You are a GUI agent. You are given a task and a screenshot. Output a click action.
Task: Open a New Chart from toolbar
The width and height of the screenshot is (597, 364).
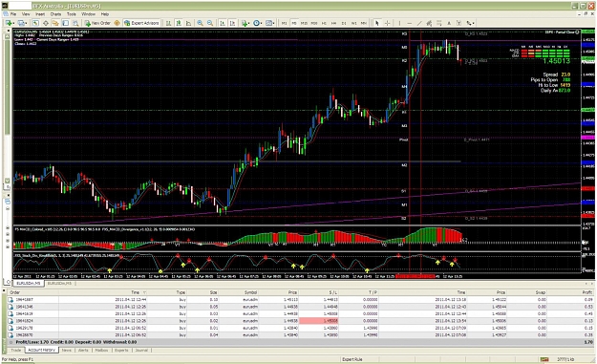click(x=10, y=23)
